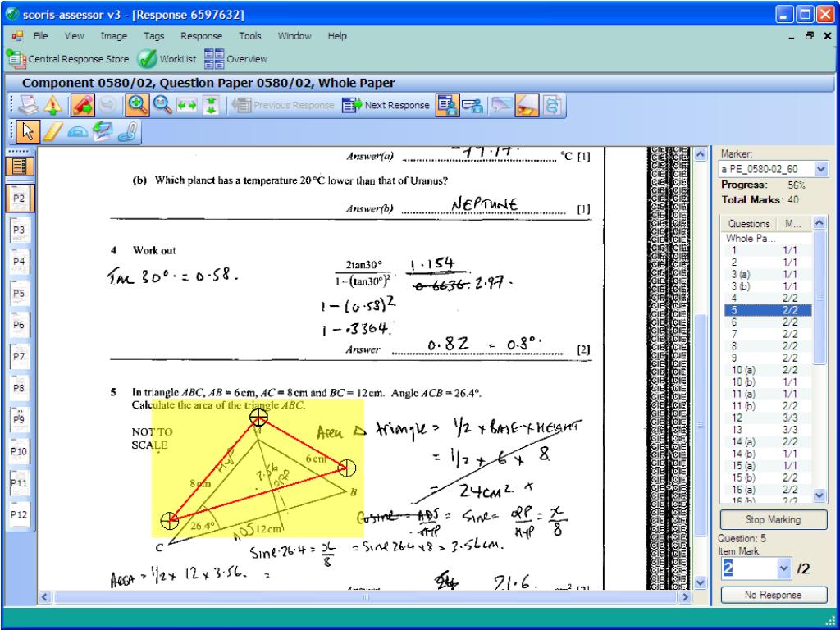Select page thumbnail P2
The height and width of the screenshot is (630, 840).
pyautogui.click(x=20, y=199)
